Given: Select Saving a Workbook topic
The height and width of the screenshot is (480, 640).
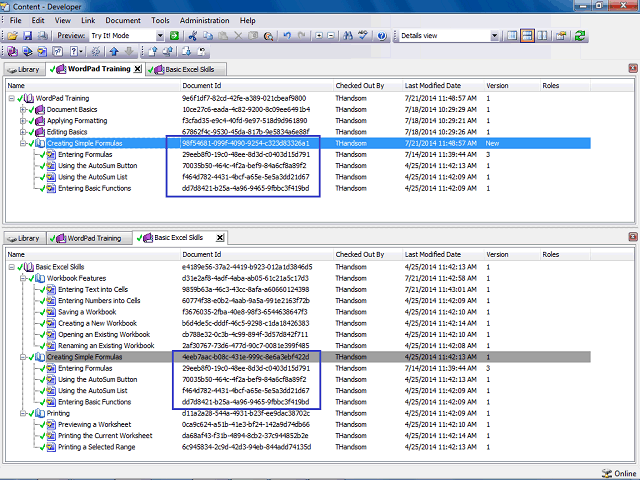Looking at the screenshot, I should tap(87, 312).
